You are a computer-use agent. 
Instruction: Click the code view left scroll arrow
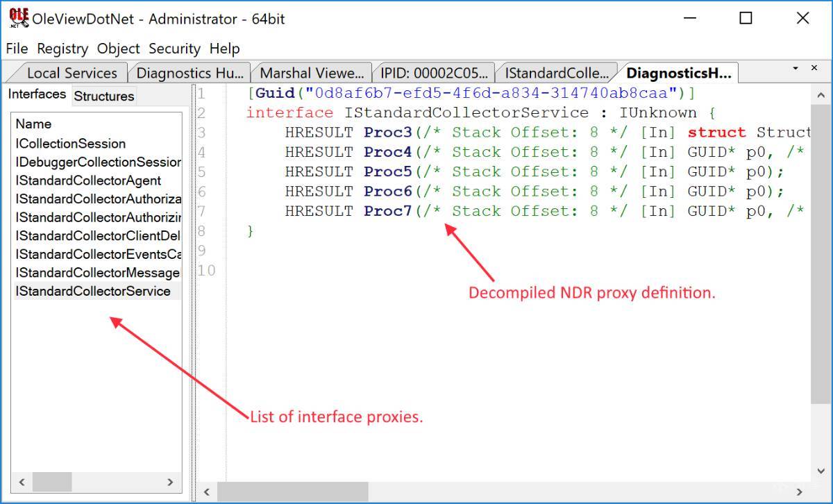click(205, 492)
